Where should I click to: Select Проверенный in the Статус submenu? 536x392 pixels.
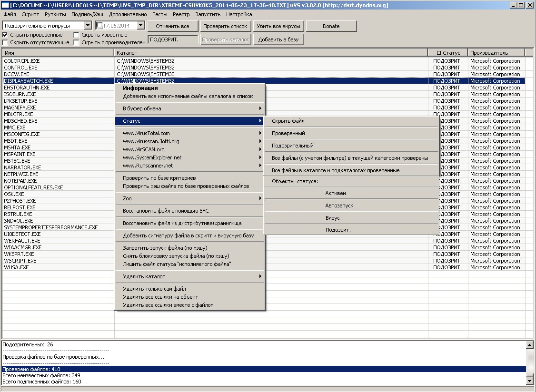[288, 133]
